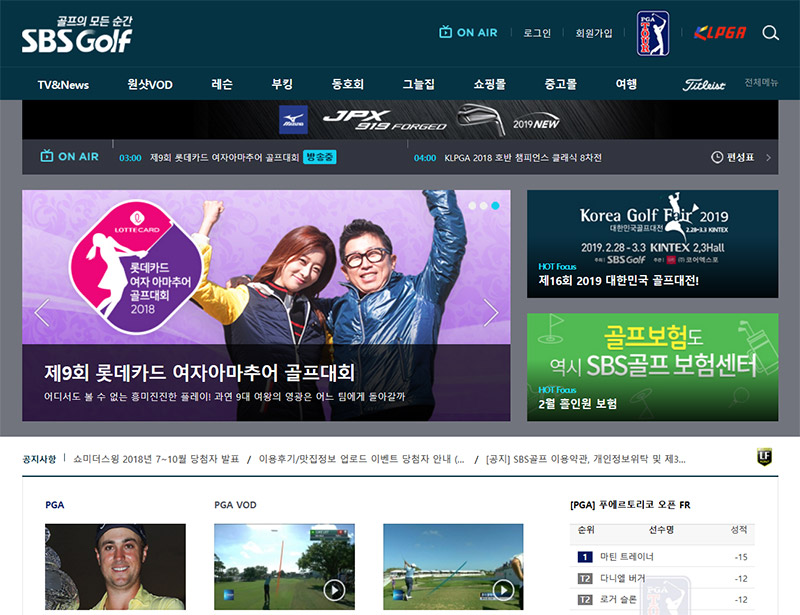Open the TV&News menu
The height and width of the screenshot is (615, 800).
pyautogui.click(x=63, y=85)
